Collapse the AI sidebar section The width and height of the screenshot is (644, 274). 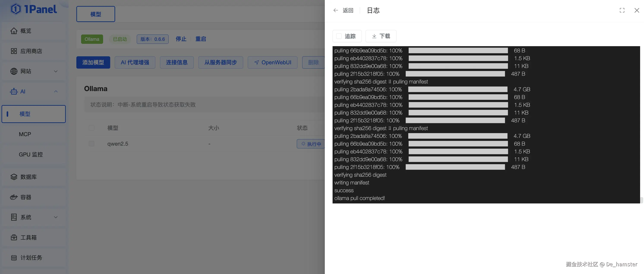pos(56,91)
